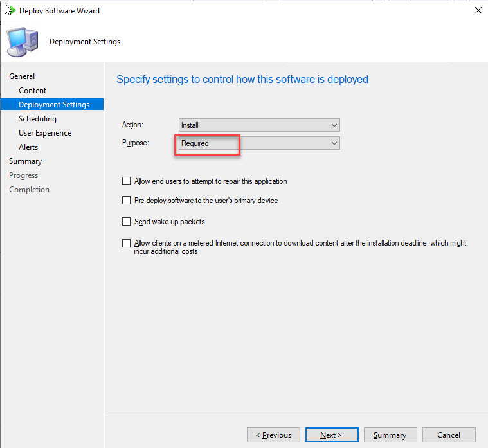Image resolution: width=488 pixels, height=448 pixels.
Task: Enable the metered Internet connection download checkbox
Action: [x=126, y=244]
